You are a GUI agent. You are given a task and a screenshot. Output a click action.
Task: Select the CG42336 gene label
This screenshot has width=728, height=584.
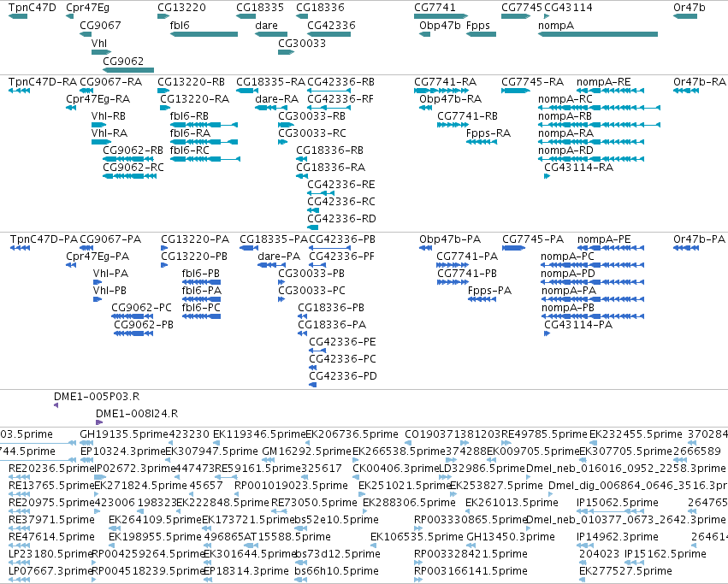(332, 25)
